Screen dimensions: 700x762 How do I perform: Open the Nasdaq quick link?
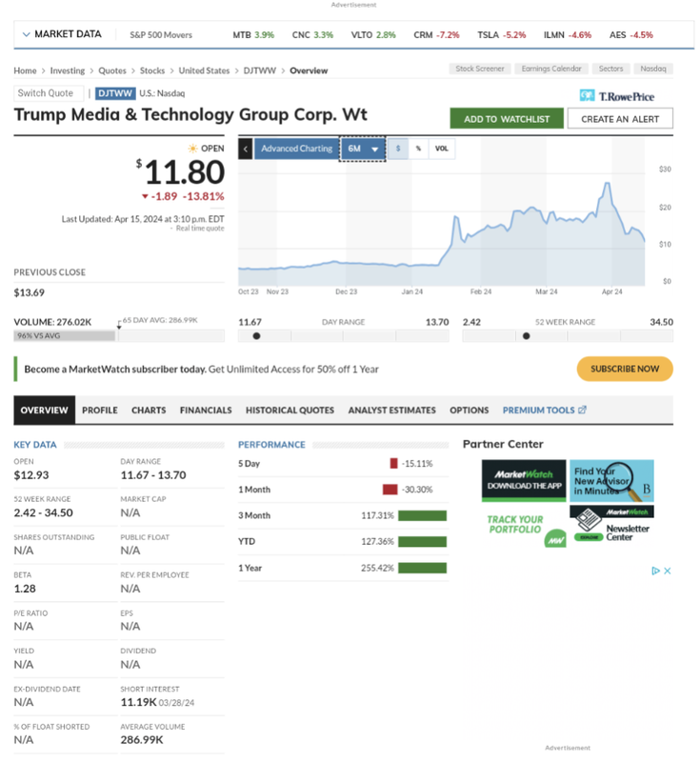(653, 69)
